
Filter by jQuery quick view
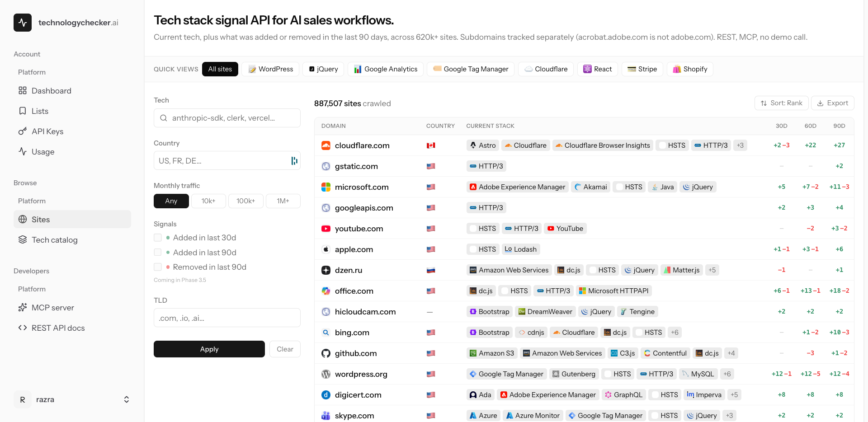(323, 69)
